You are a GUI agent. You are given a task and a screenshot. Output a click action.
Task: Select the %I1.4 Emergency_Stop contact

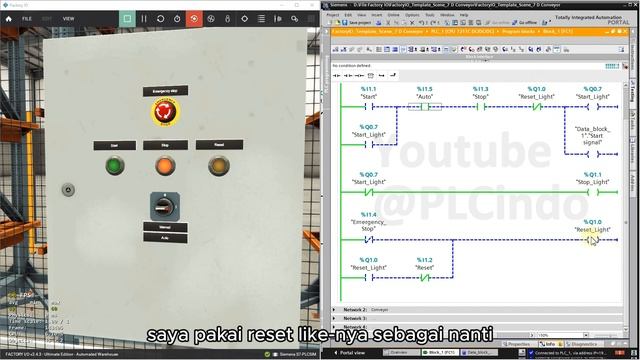(369, 240)
